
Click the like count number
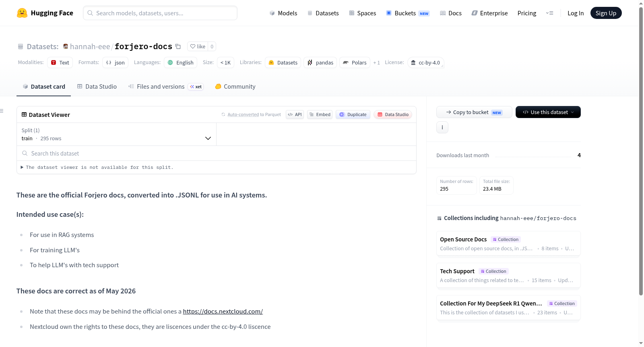click(212, 46)
